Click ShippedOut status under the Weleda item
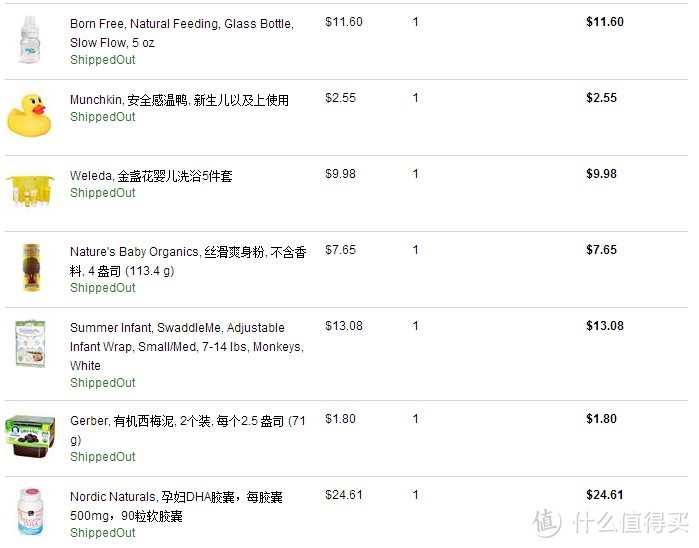699x548 pixels. [x=103, y=193]
